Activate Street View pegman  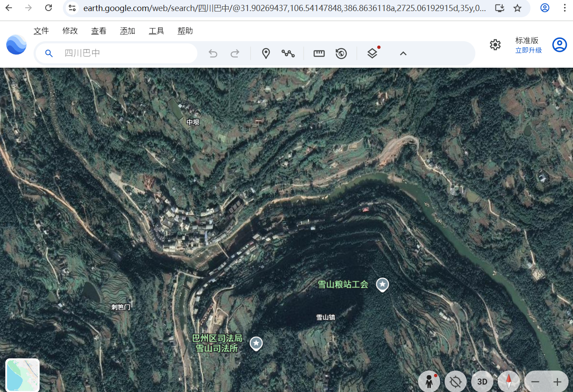(x=429, y=381)
